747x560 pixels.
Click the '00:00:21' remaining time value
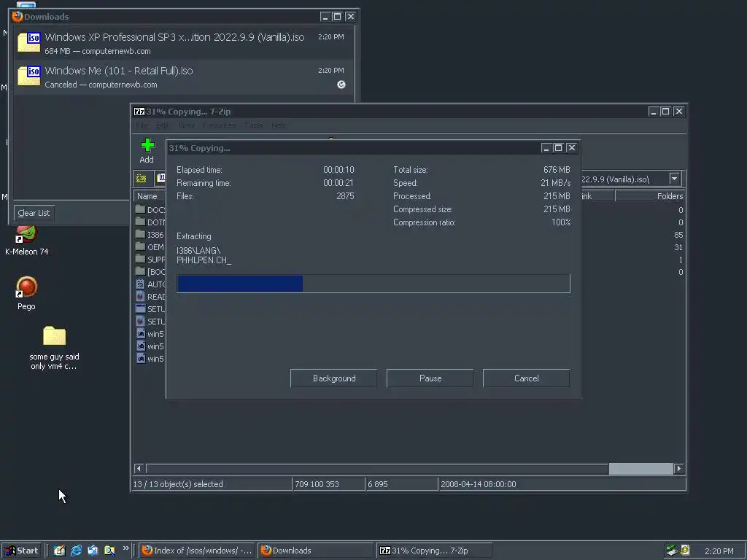coord(338,183)
